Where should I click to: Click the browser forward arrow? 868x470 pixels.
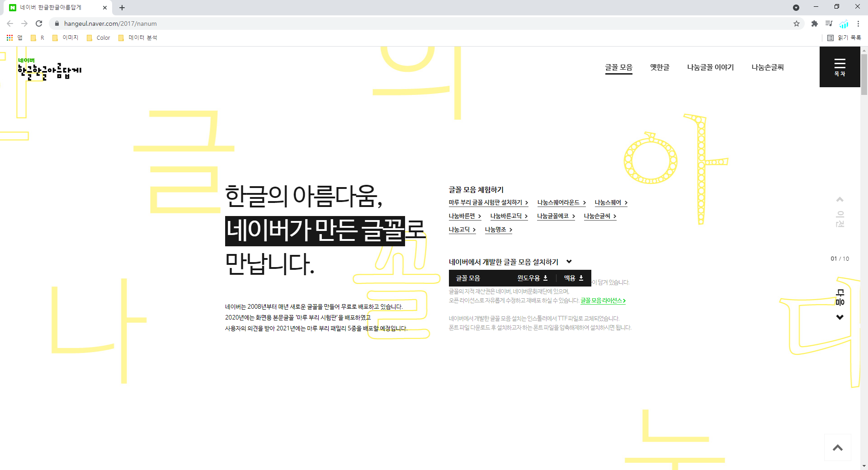(24, 23)
